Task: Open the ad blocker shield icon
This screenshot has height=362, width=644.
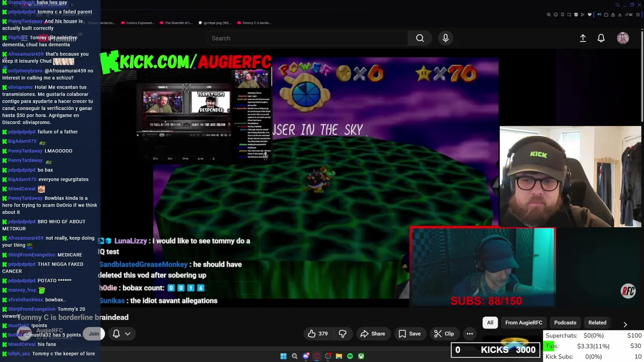Action: coord(576,15)
